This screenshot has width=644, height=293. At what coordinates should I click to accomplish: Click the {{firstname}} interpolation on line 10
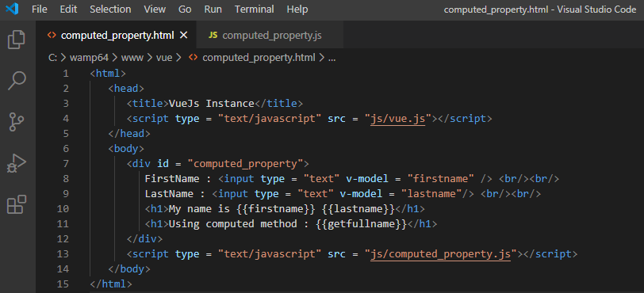275,209
